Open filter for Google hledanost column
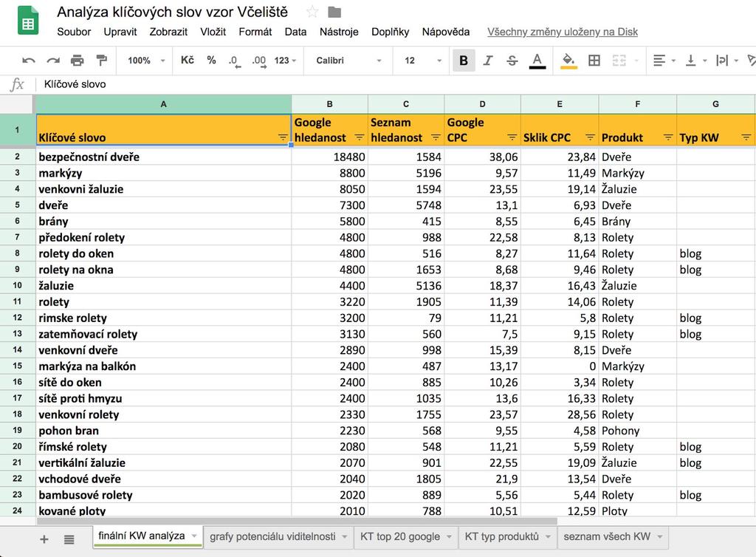Screen dimensions: 756x557 tap(360, 137)
